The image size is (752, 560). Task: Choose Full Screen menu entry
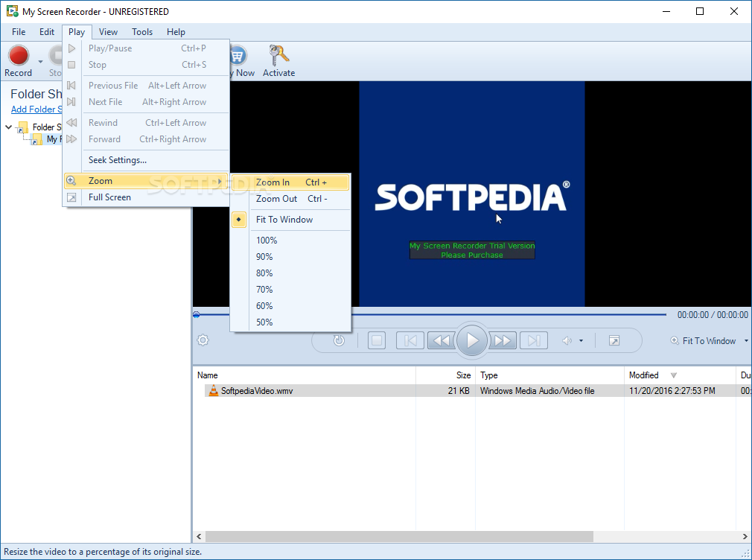(x=146, y=197)
